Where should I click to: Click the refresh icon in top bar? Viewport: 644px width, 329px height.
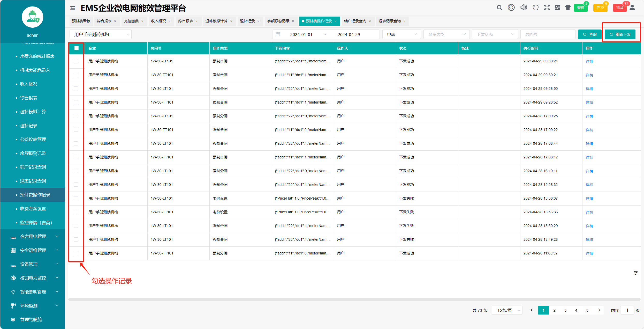click(x=535, y=8)
